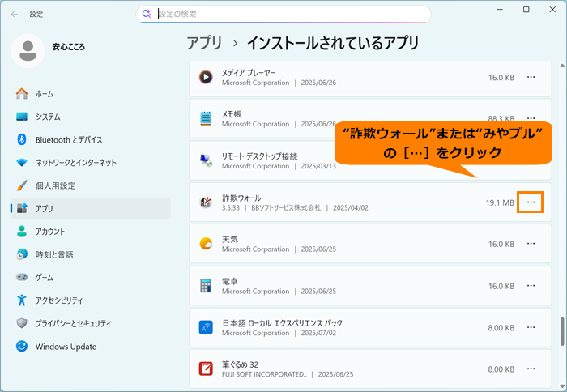Open more options for 電卓
The width and height of the screenshot is (567, 392).
(531, 286)
